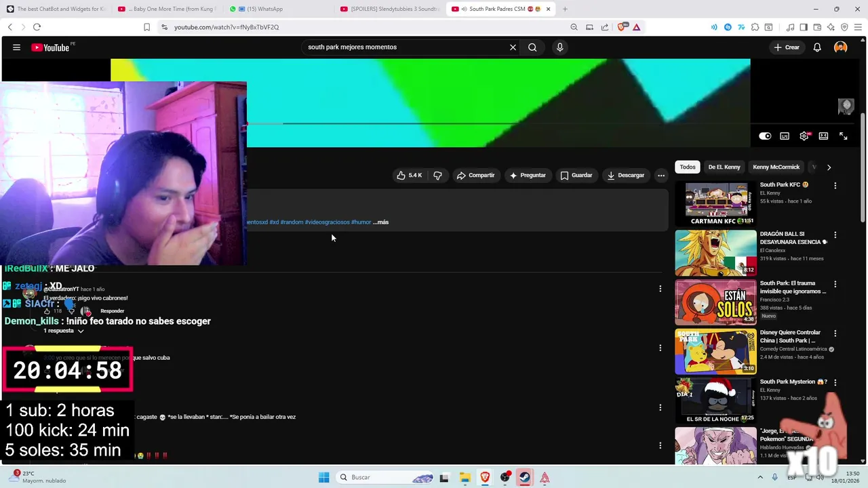
Task: Open comment menu beside ChatatronYT comment
Action: point(660,289)
